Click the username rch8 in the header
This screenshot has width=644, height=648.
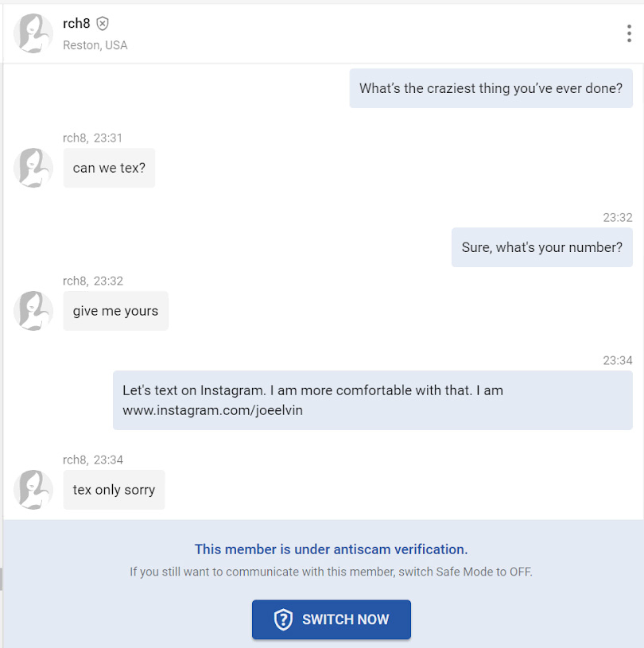[77, 24]
